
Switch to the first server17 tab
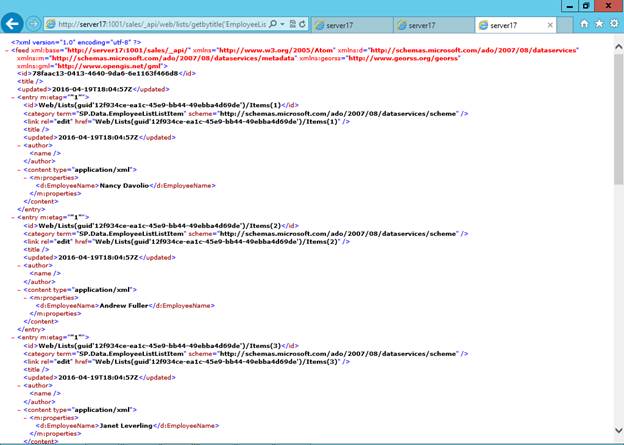352,25
